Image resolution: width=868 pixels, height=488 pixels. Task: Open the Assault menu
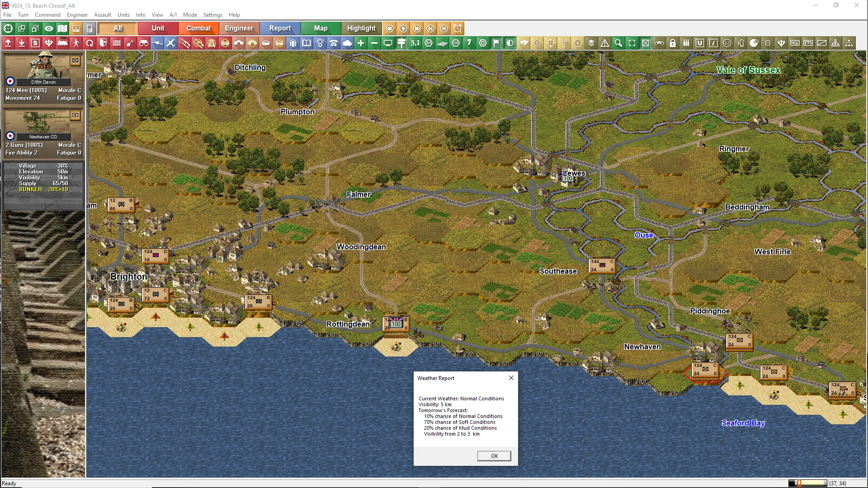click(x=102, y=15)
